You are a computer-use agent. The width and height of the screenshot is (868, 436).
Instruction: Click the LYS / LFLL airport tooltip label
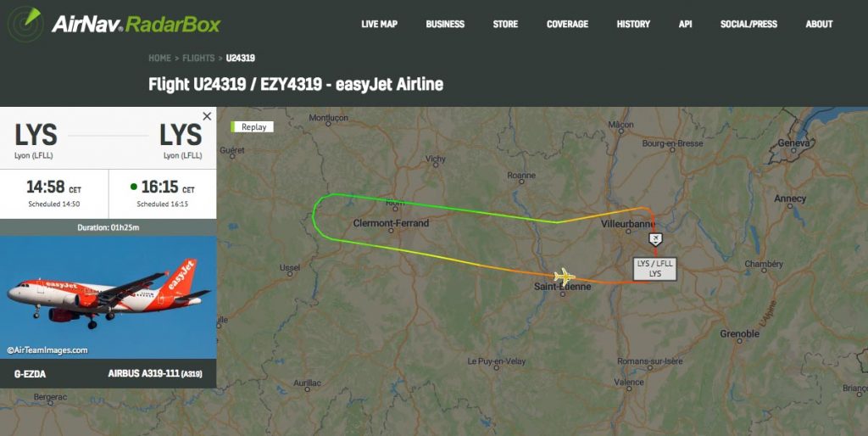click(655, 269)
